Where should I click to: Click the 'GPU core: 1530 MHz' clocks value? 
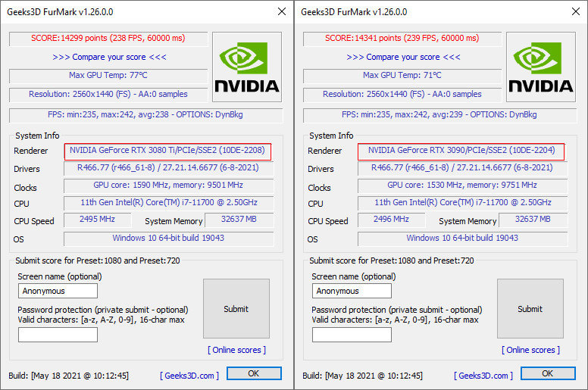pos(462,185)
